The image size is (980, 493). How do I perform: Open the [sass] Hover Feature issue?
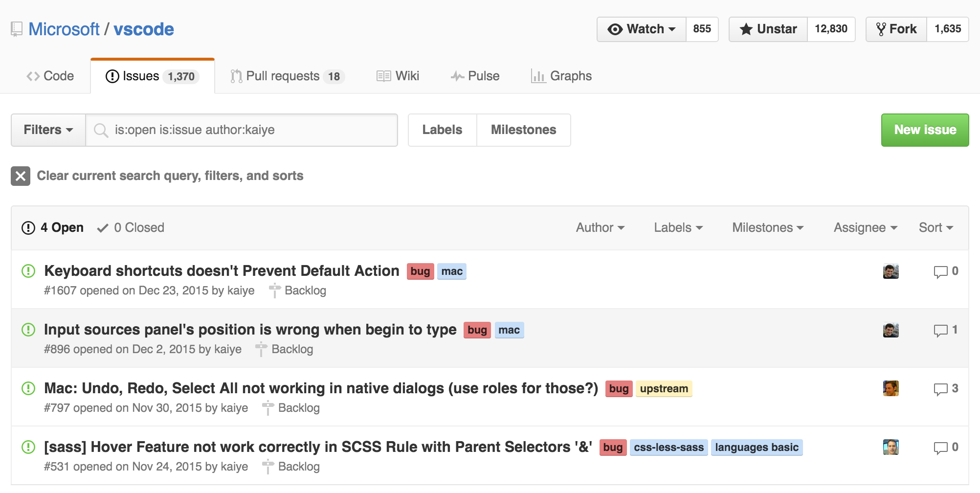(318, 447)
